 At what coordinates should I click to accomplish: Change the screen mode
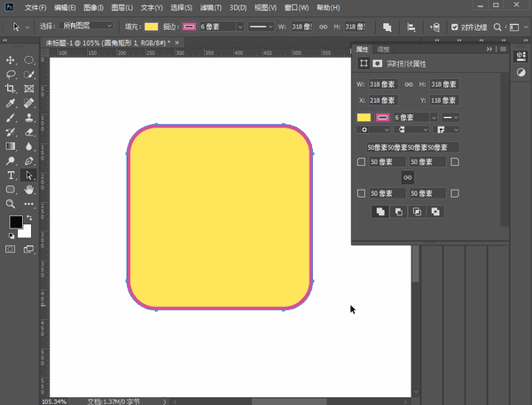point(29,249)
